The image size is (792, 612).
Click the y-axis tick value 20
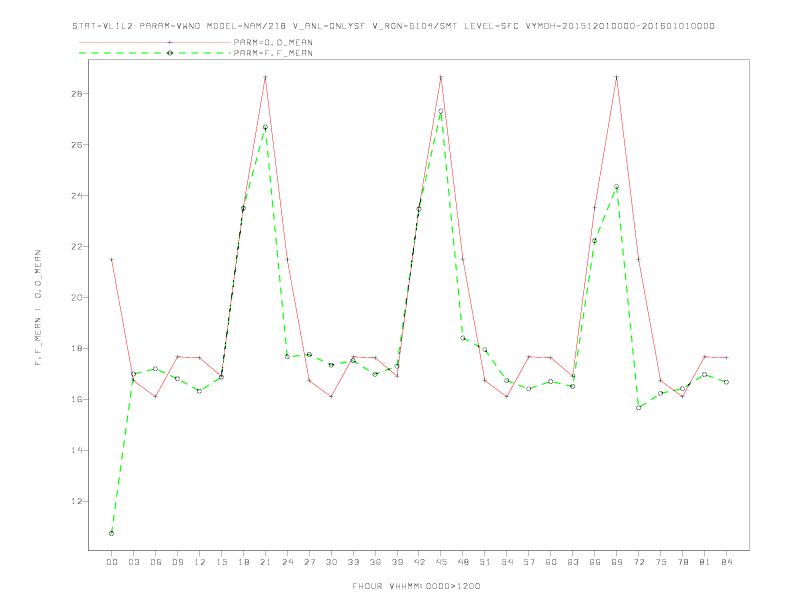tap(76, 297)
